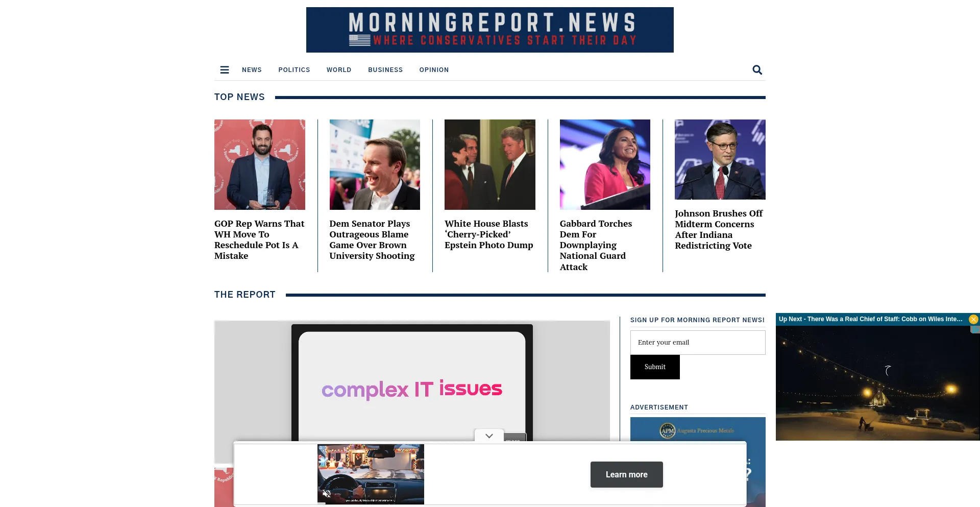Collapse the video using the chevron arrow

tap(488, 436)
